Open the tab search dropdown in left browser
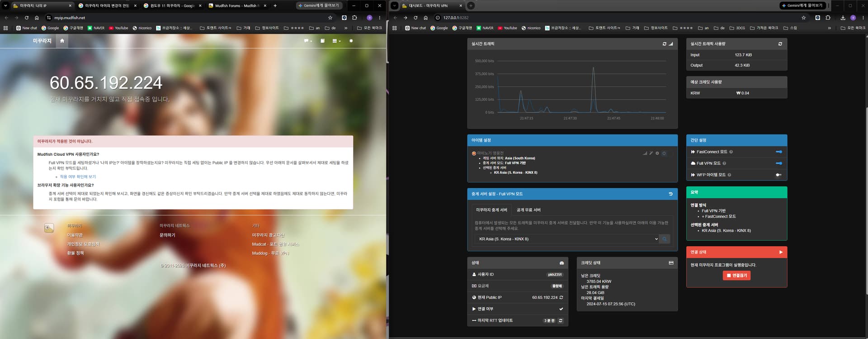 5,6
